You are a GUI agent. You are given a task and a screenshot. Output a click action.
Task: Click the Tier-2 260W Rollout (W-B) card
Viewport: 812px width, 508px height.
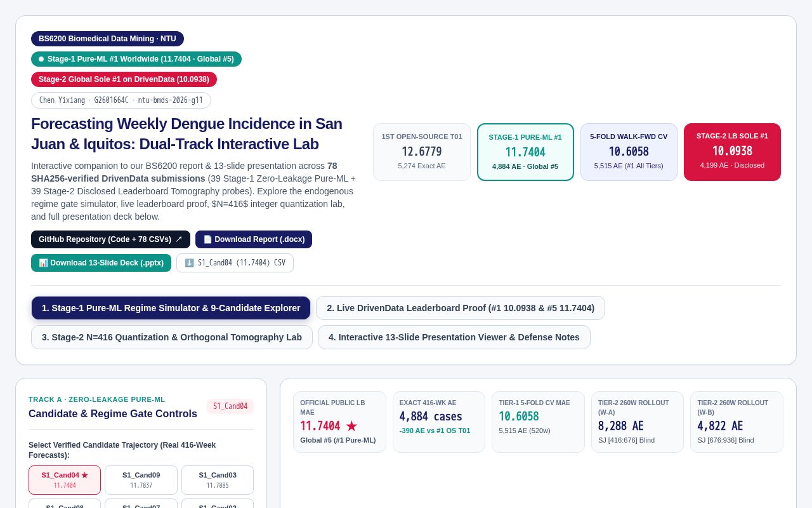pos(737,422)
